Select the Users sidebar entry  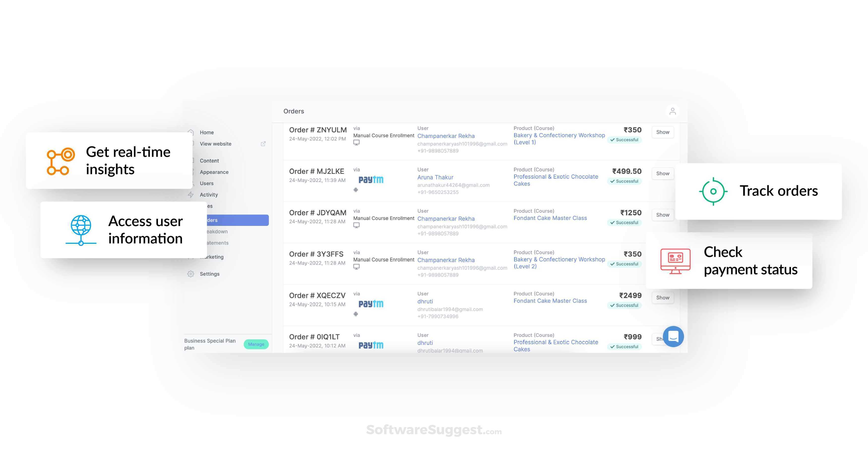(207, 183)
